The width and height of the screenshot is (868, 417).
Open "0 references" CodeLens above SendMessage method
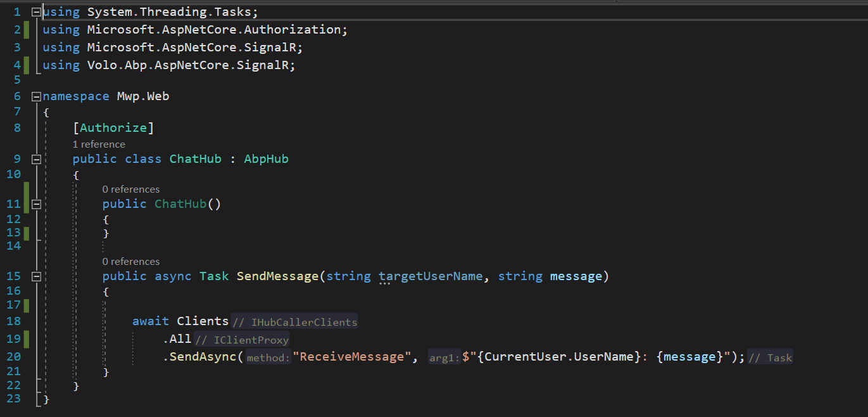pyautogui.click(x=131, y=262)
